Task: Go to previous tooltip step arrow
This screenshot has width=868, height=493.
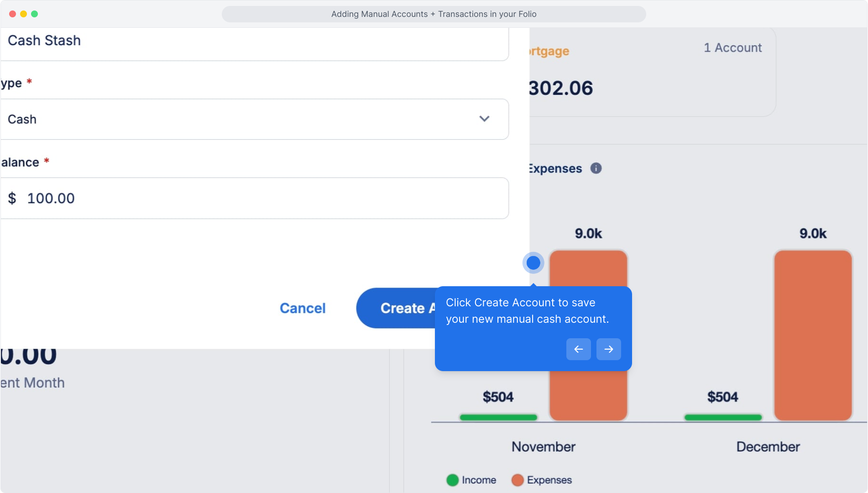Action: (578, 349)
